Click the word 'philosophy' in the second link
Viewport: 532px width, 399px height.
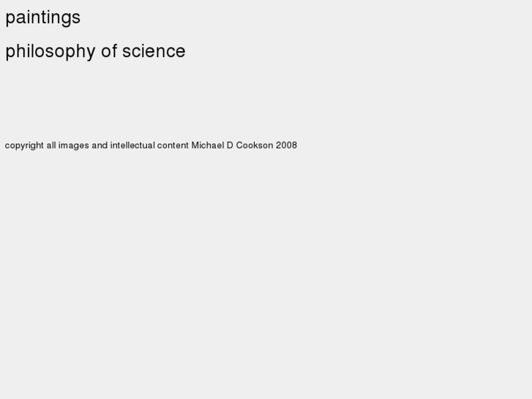click(x=50, y=51)
